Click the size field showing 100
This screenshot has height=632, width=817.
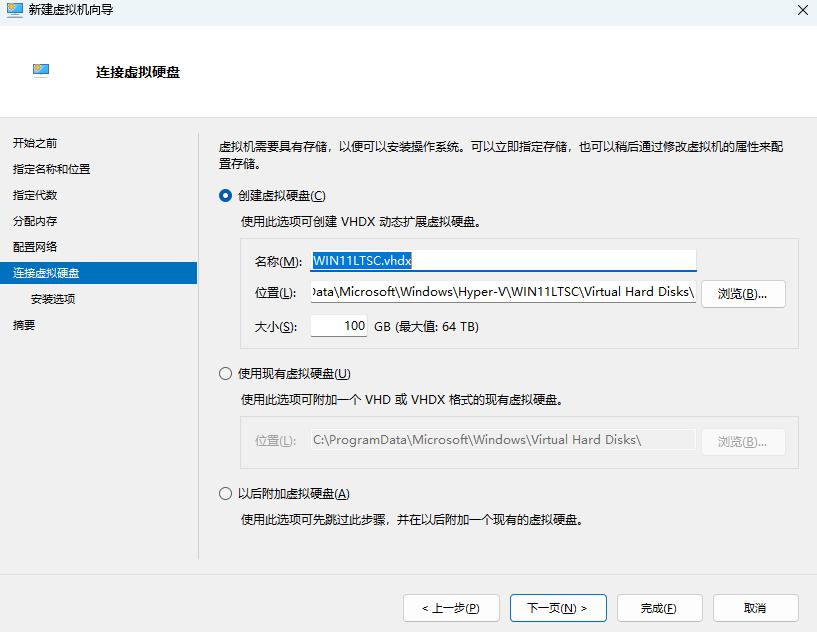(x=339, y=326)
